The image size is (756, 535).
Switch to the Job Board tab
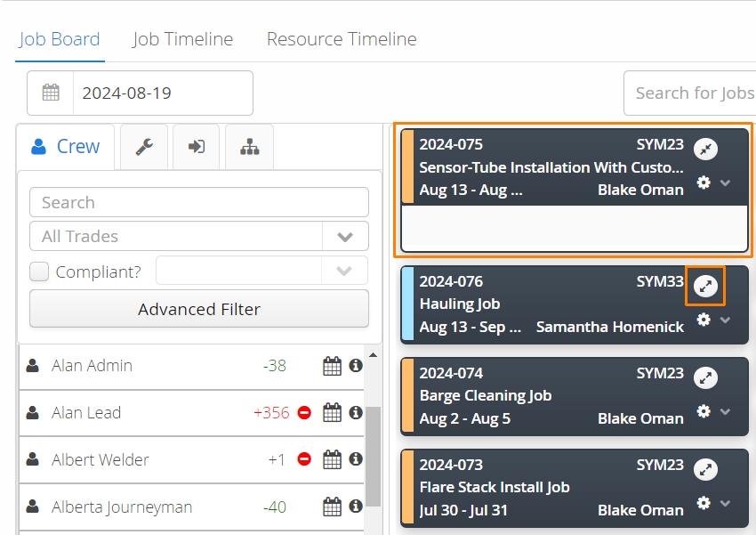coord(60,39)
